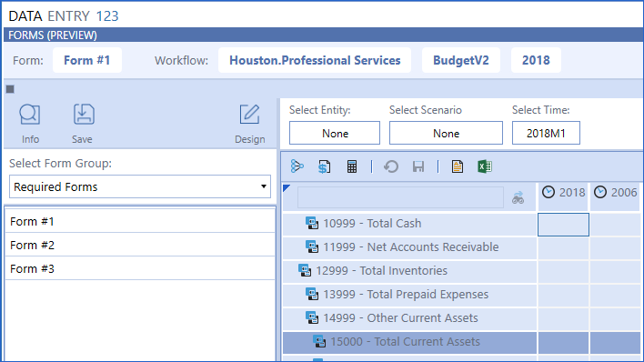Click the calculator toolbar icon
The height and width of the screenshot is (362, 644).
tap(352, 166)
